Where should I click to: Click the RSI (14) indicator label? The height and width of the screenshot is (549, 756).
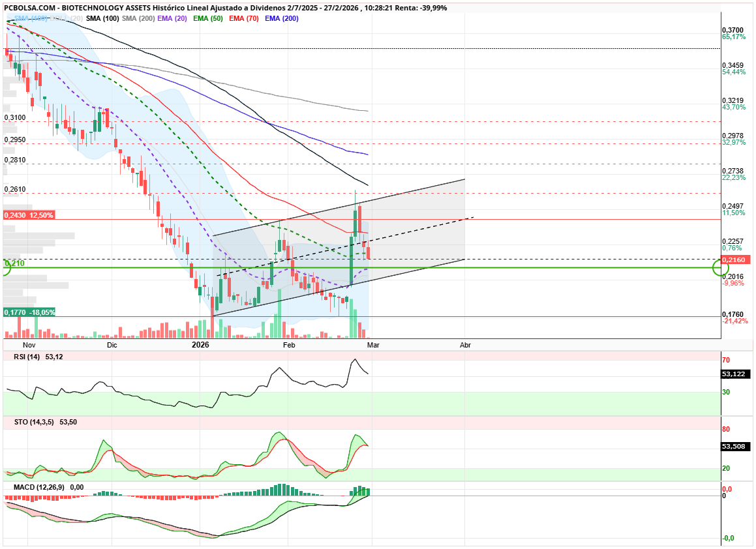tap(27, 357)
